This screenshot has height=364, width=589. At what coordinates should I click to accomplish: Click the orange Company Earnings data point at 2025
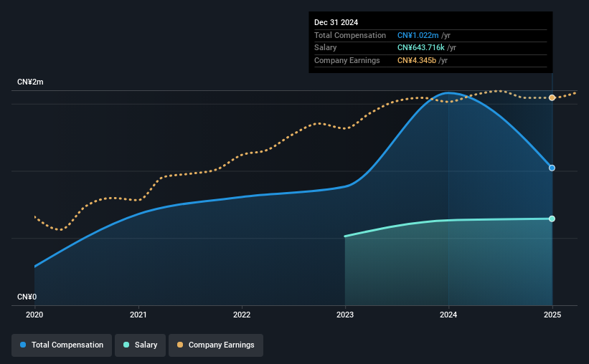point(552,97)
